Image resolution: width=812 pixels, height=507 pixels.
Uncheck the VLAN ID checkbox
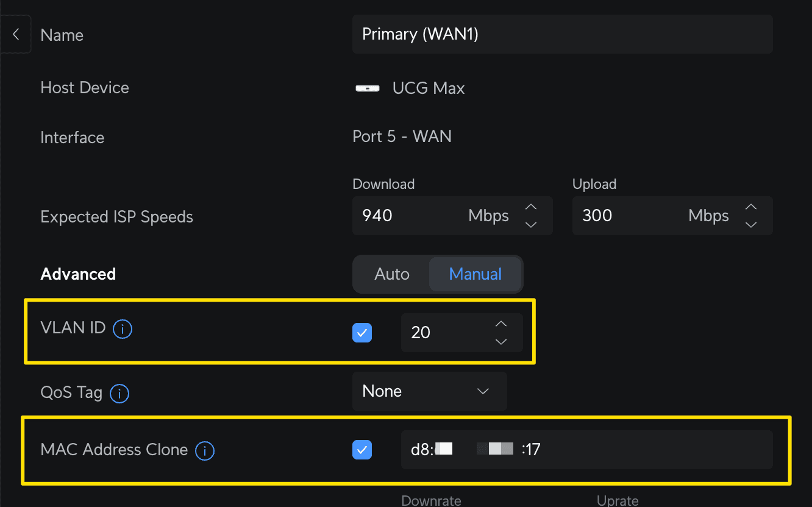coord(362,333)
